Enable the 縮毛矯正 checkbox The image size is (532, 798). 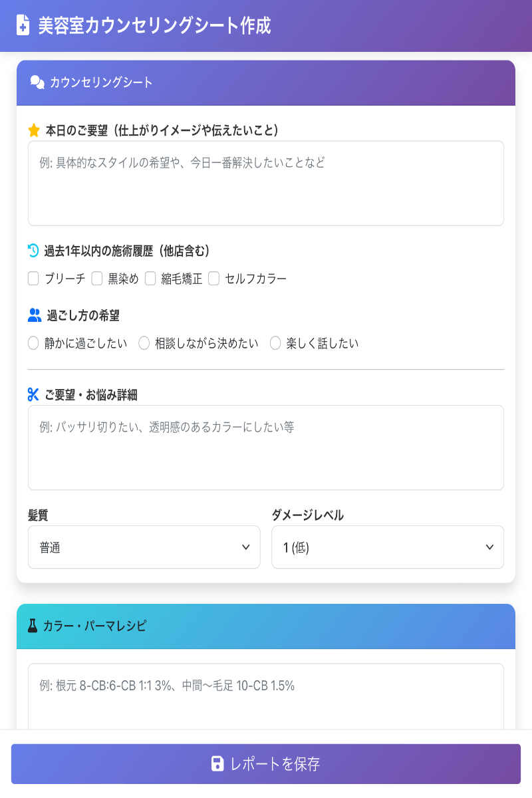[x=150, y=279]
